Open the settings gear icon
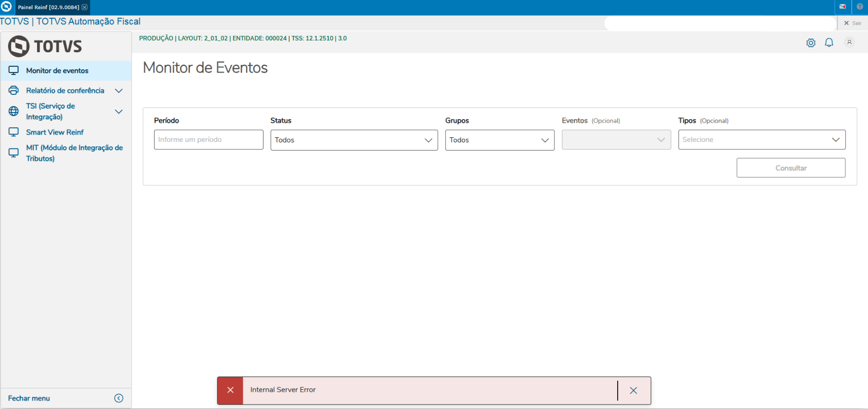Viewport: 868px width, 409px height. coord(811,43)
